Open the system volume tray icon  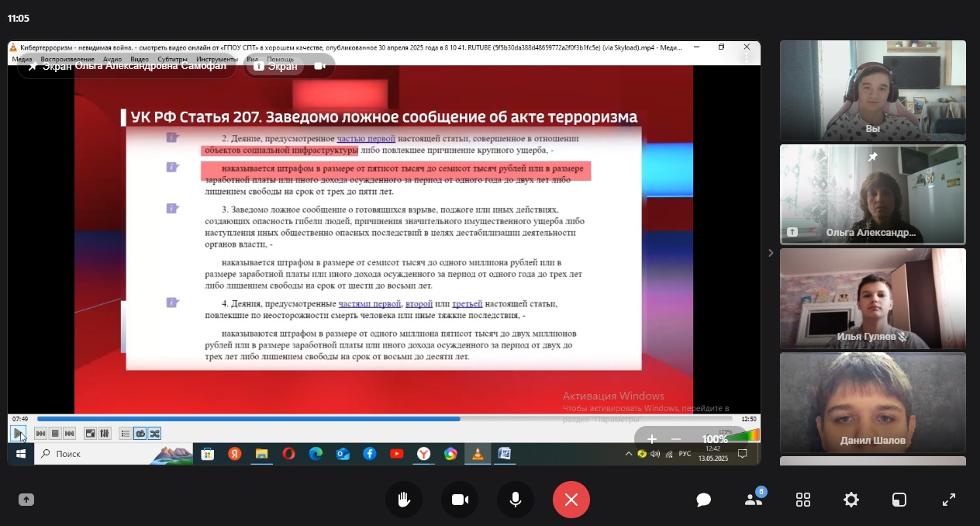click(x=655, y=454)
